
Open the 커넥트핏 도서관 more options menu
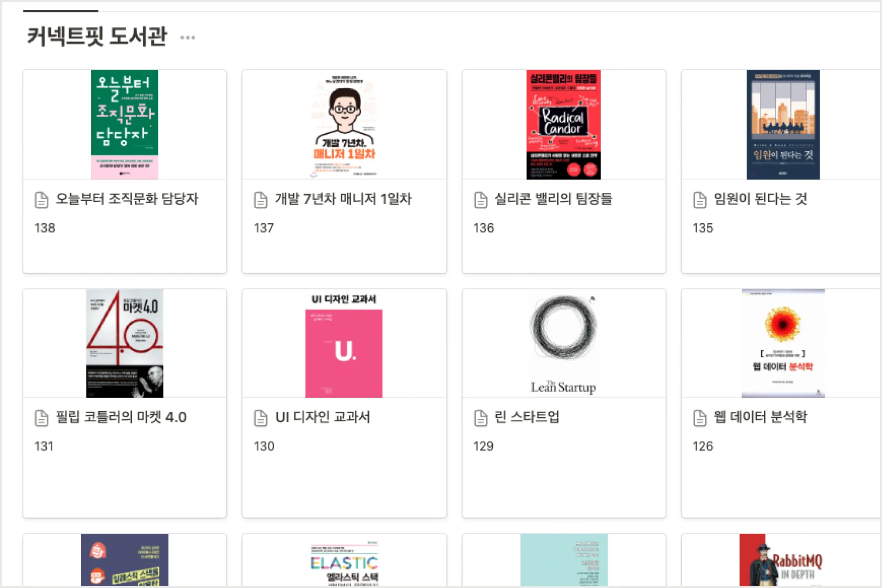point(187,37)
